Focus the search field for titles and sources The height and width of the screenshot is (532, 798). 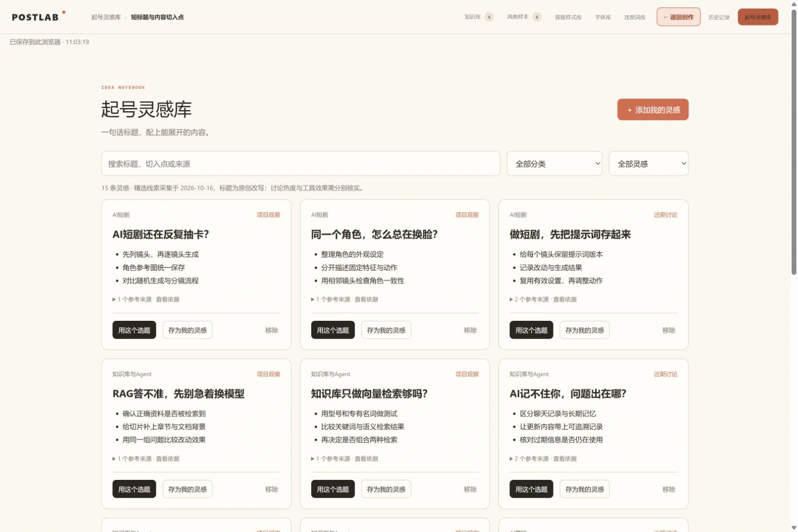(x=300, y=163)
